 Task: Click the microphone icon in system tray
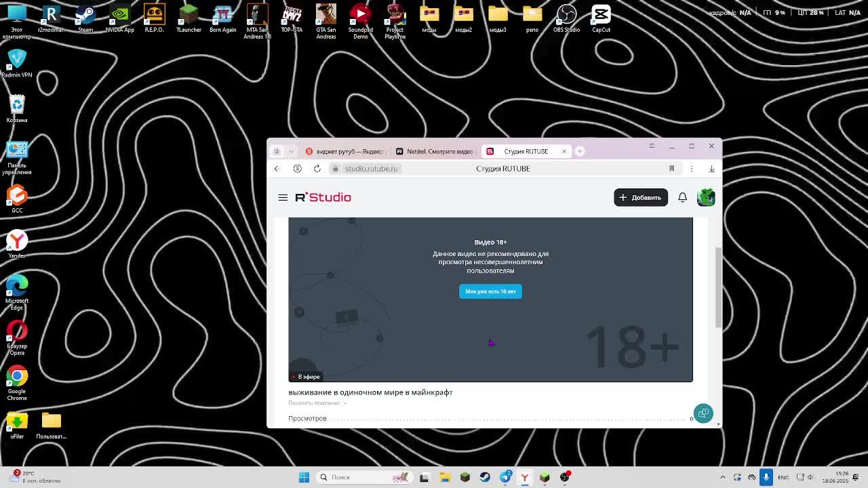[x=766, y=477]
